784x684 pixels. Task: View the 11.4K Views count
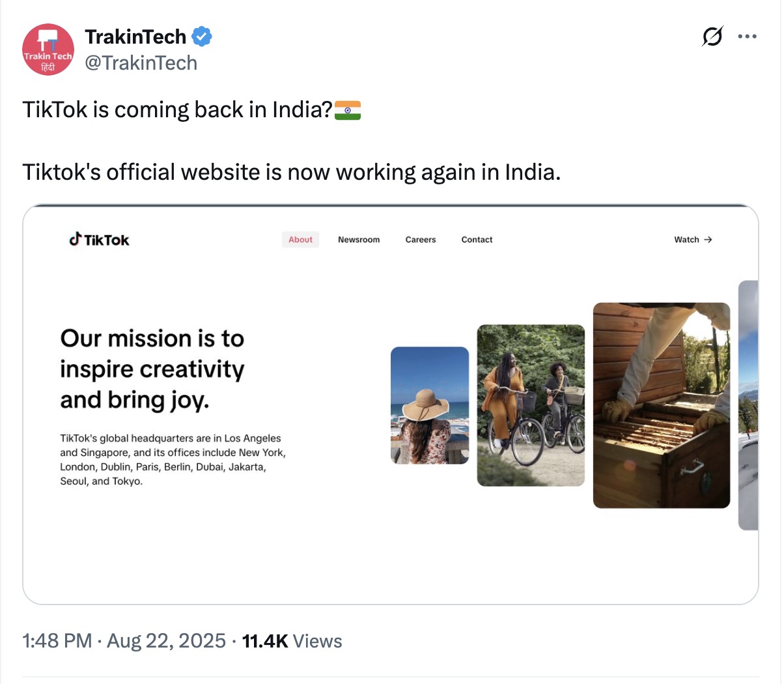(x=292, y=641)
